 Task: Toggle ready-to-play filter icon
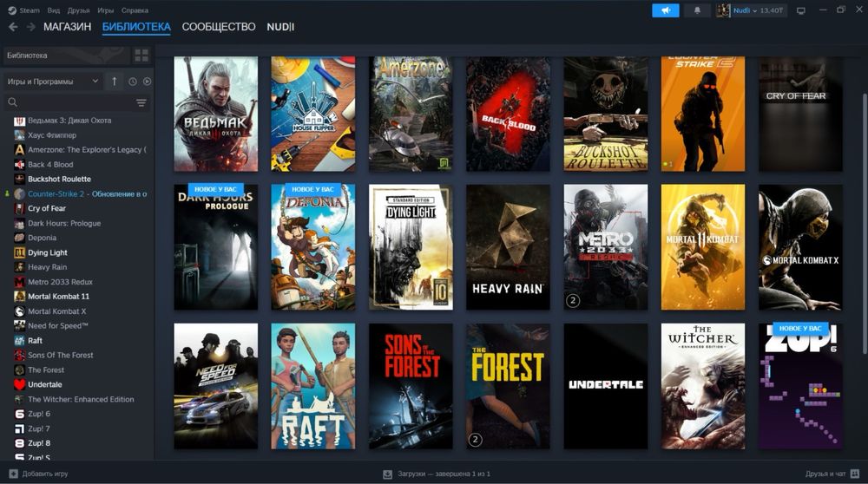(147, 82)
